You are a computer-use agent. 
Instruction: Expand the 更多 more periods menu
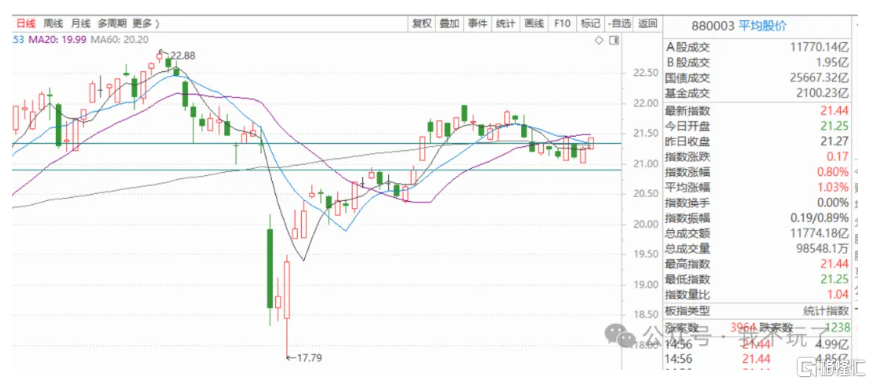coord(145,24)
